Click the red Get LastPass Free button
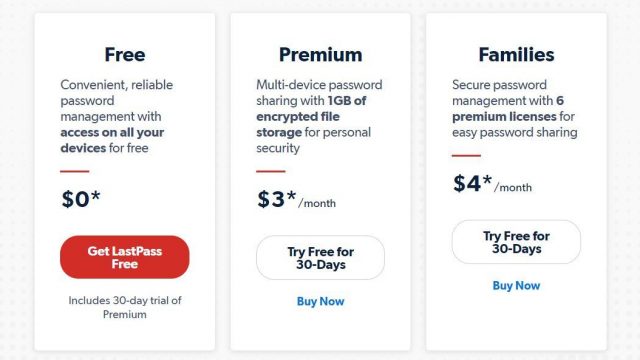 point(124,257)
